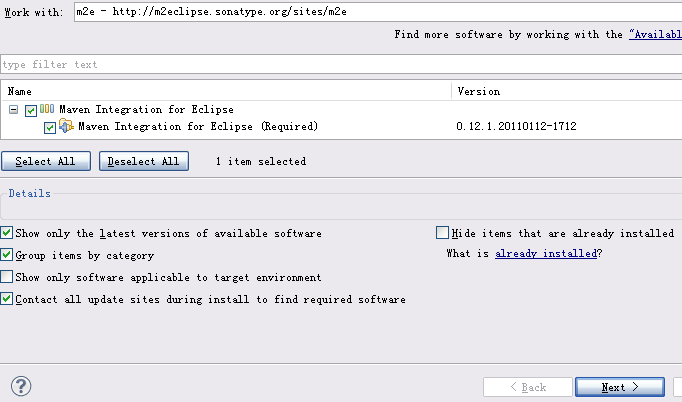The image size is (682, 402).
Task: Enable Hide items that are already installed
Action: (x=442, y=233)
